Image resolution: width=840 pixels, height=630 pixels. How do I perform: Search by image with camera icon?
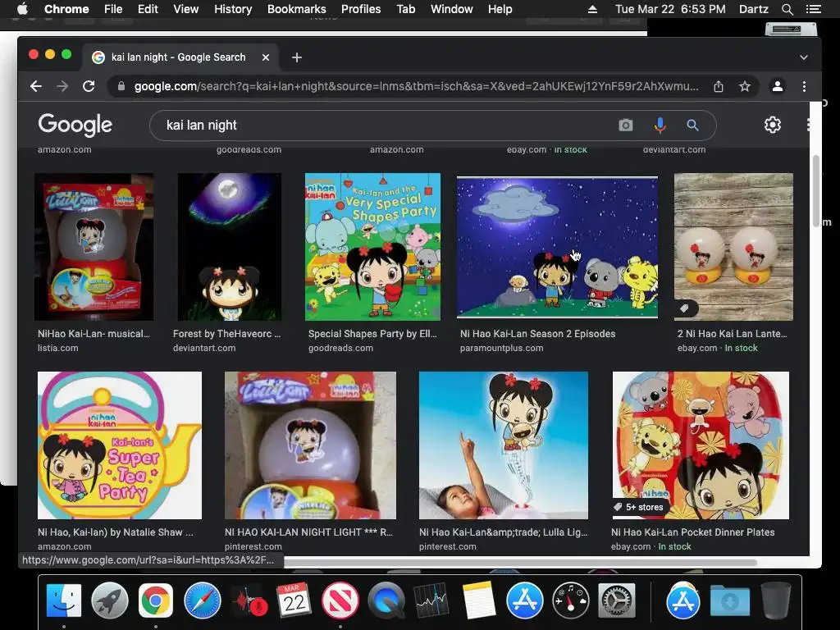coord(626,126)
